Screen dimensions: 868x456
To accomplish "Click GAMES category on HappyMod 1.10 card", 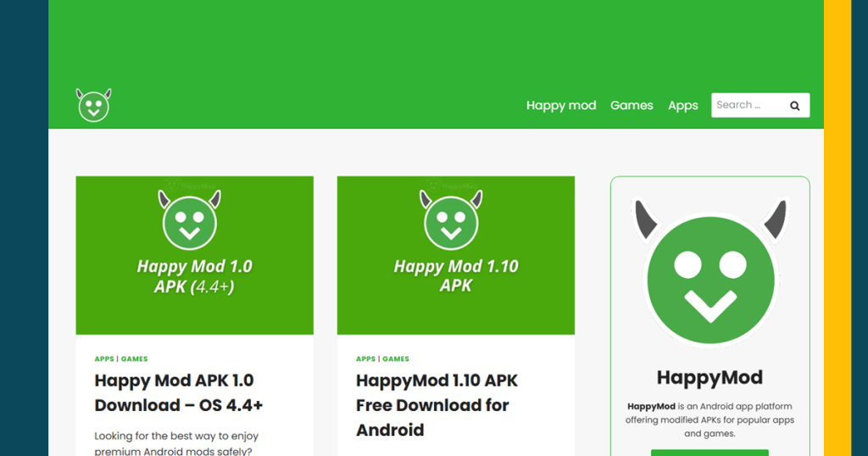I will pos(396,359).
